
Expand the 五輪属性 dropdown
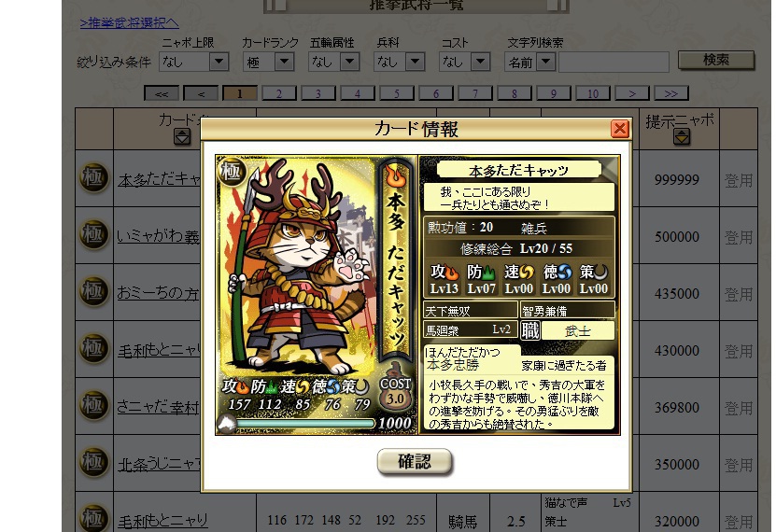tap(333, 62)
